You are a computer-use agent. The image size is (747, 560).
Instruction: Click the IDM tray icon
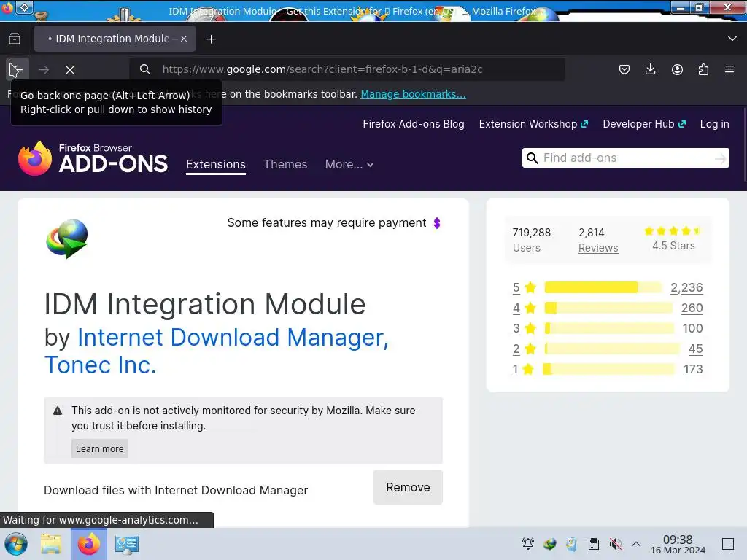[550, 544]
